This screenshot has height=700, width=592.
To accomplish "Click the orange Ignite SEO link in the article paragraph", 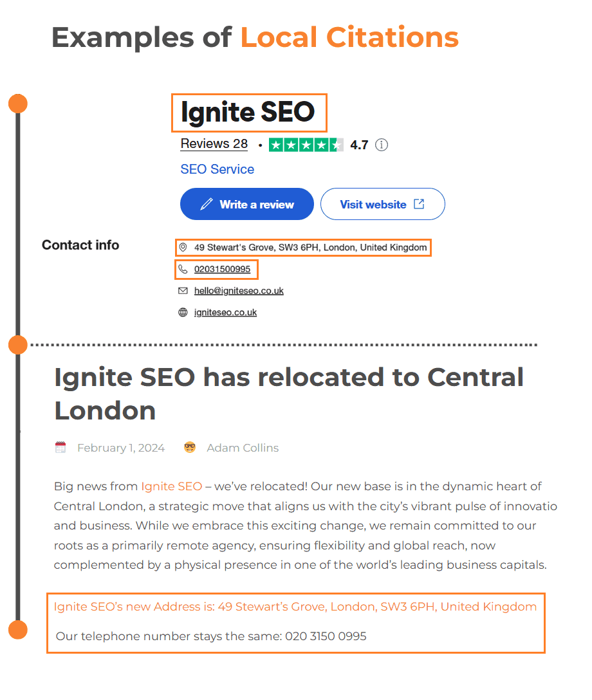I will pos(171,486).
